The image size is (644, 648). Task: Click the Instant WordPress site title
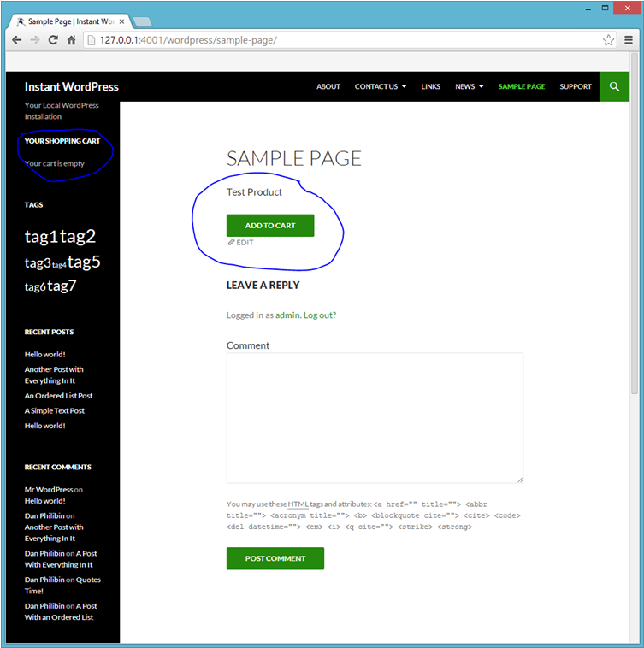click(x=72, y=86)
